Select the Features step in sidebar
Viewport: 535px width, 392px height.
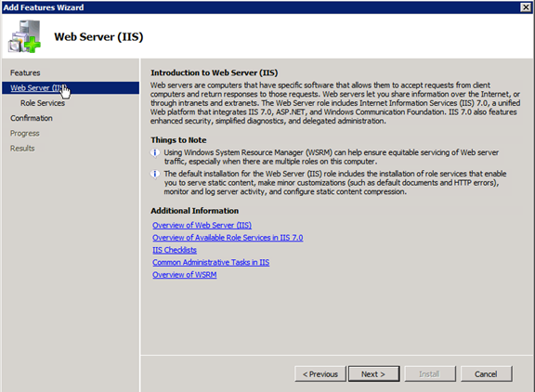point(25,72)
